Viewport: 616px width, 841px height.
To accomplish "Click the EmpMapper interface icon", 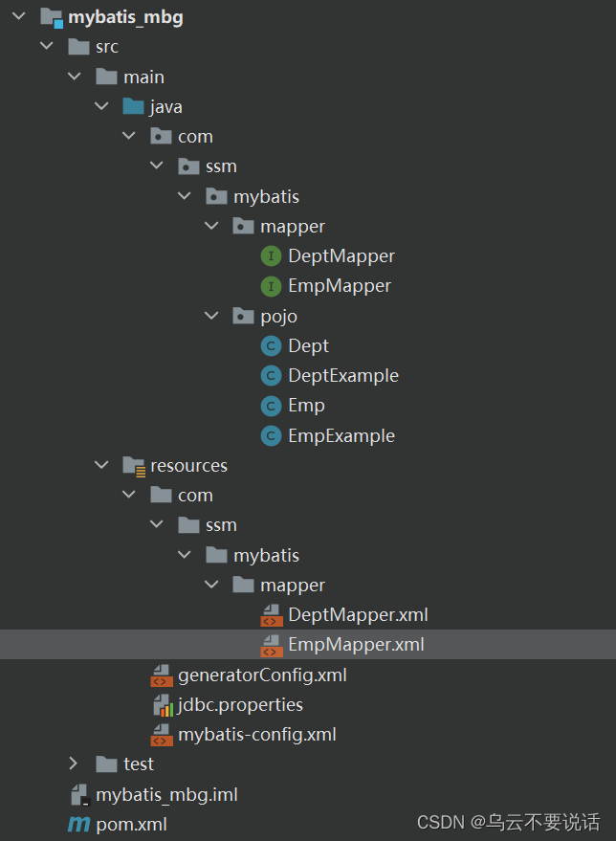I will (x=271, y=286).
